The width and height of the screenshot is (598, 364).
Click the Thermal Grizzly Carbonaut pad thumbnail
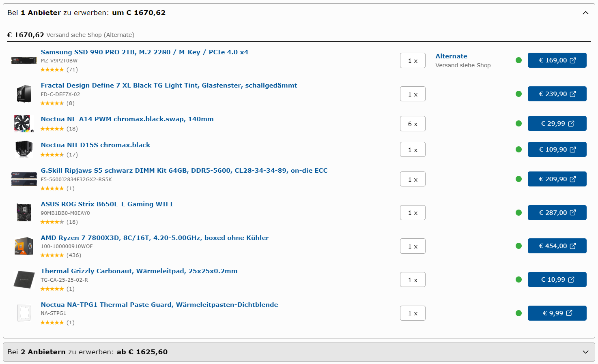[x=24, y=279]
